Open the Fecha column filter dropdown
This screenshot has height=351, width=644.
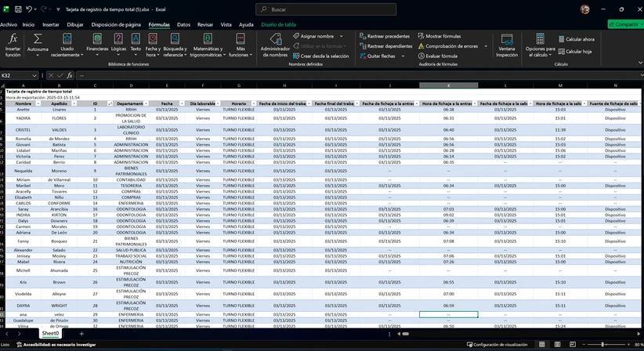(x=182, y=103)
